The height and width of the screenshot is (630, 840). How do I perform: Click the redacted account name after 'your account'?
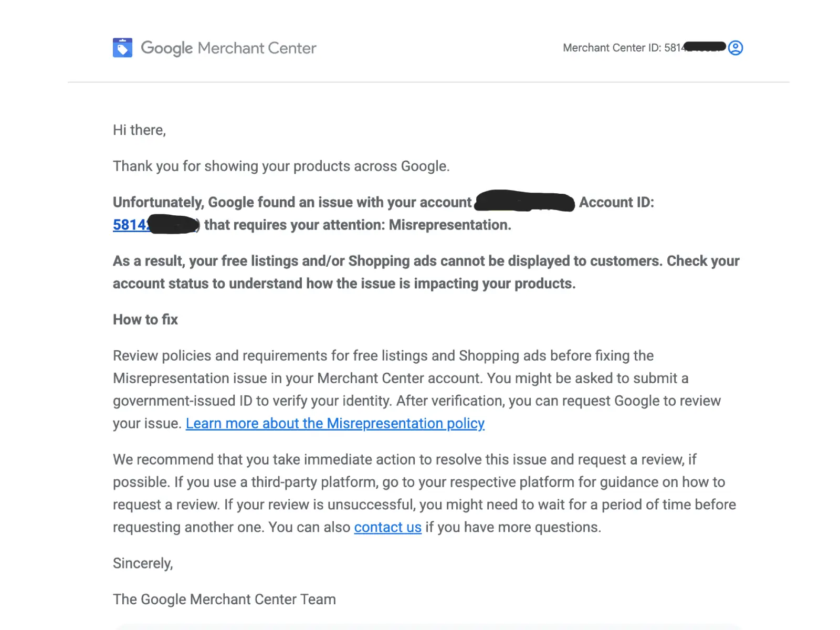524,202
